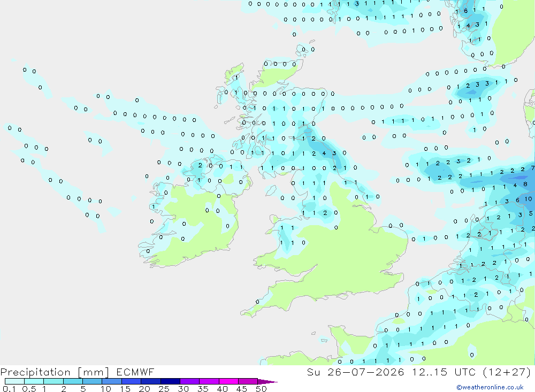Click the 0.5–1 mm legend swatch
Image resolution: width=535 pixels, height=392 pixels.
pyautogui.click(x=34, y=381)
